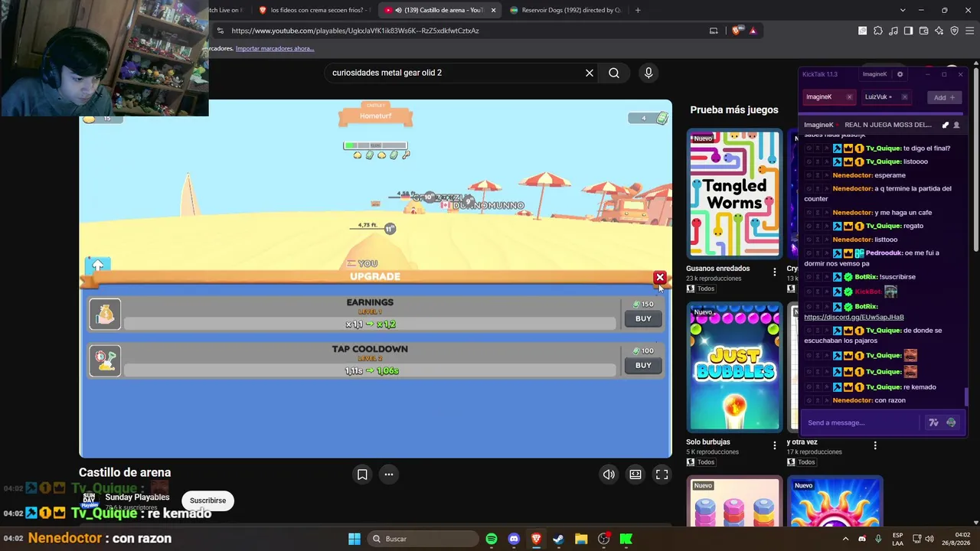Save the Castillo de arena game with bookmark
The height and width of the screenshot is (551, 980).
click(x=362, y=474)
